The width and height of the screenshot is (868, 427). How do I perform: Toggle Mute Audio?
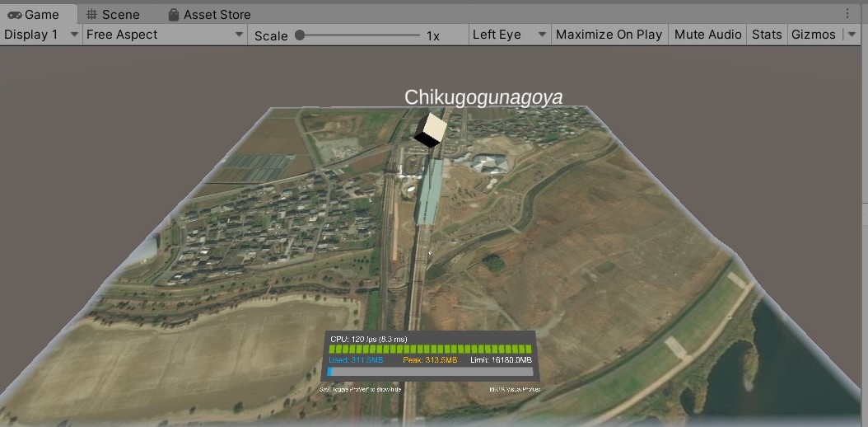pyautogui.click(x=708, y=35)
